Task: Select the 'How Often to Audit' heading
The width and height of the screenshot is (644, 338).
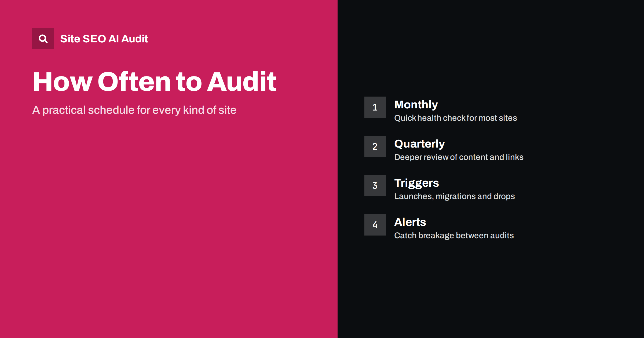Action: pyautogui.click(x=154, y=82)
